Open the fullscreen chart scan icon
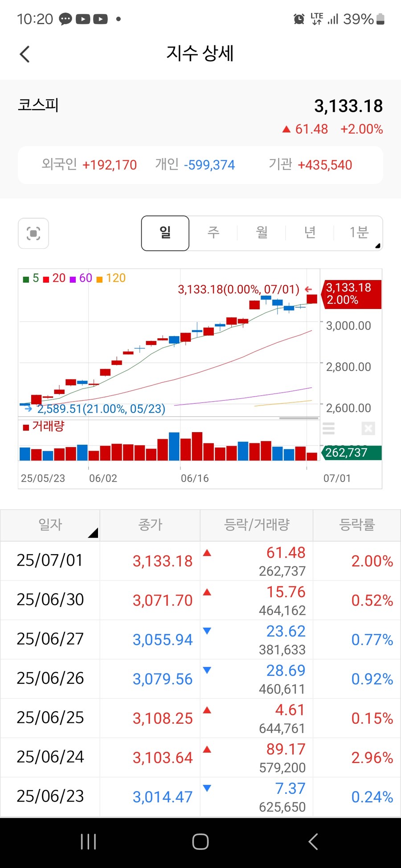Viewport: 401px width, 868px height. coord(33,233)
